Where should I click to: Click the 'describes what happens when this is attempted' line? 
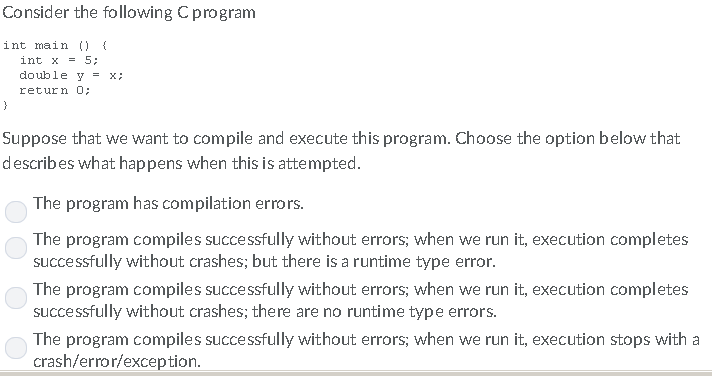coord(181,163)
